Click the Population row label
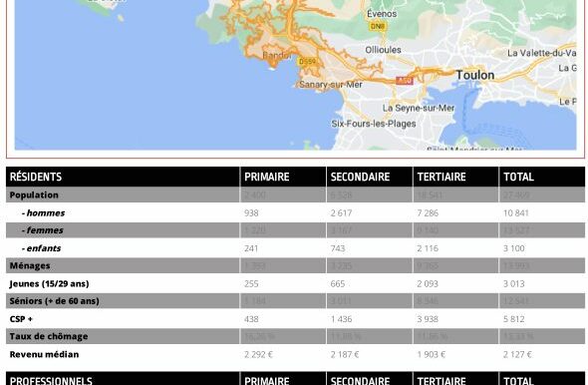Image resolution: width=588 pixels, height=385 pixels. tap(34, 195)
